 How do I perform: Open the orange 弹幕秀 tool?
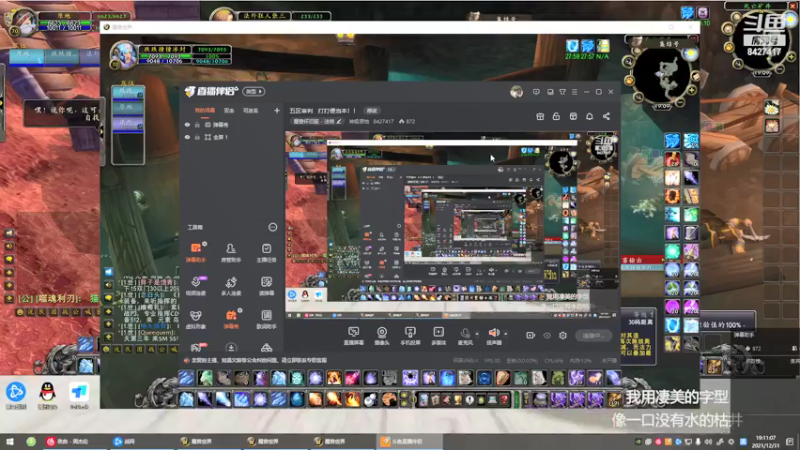click(231, 319)
